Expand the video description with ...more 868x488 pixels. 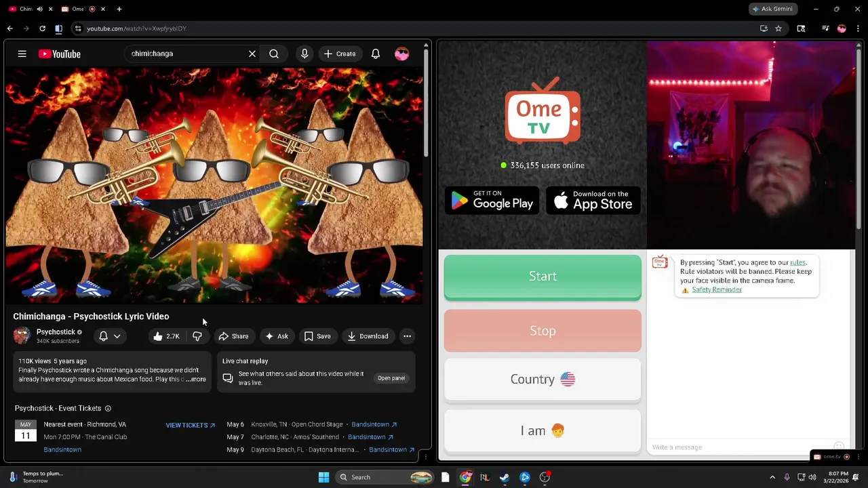(x=195, y=379)
